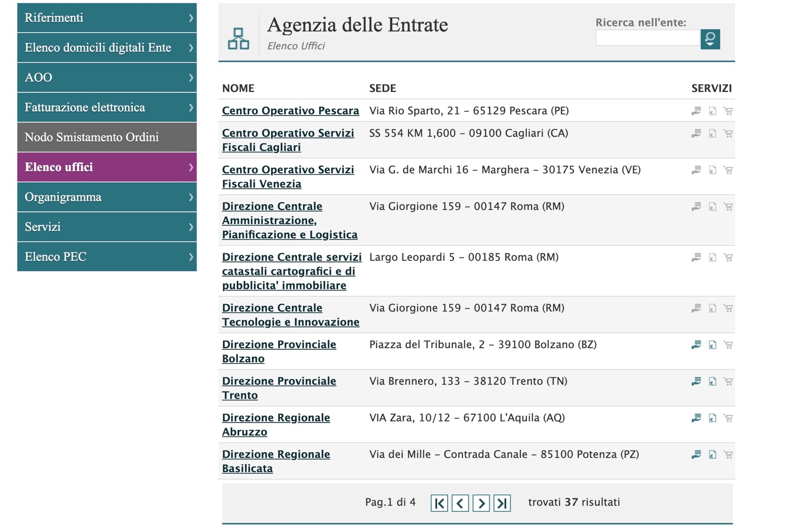Click payments hand icon for Amministrazione, Pianificazione e Logistica

[x=696, y=207]
